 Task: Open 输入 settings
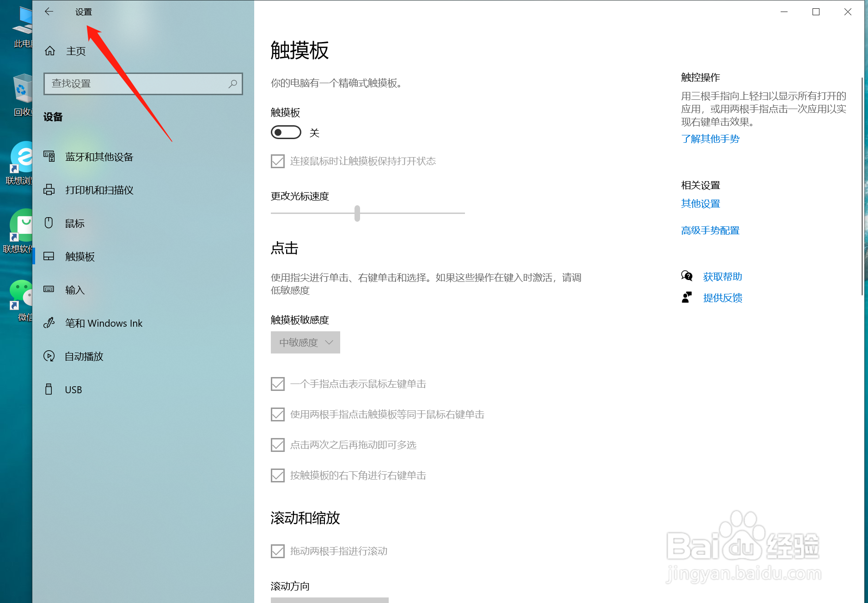pyautogui.click(x=74, y=290)
